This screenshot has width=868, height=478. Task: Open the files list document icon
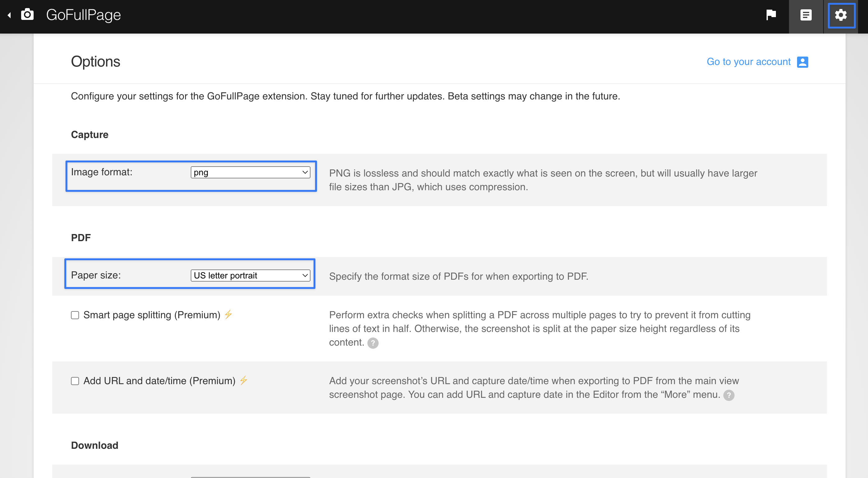[806, 15]
